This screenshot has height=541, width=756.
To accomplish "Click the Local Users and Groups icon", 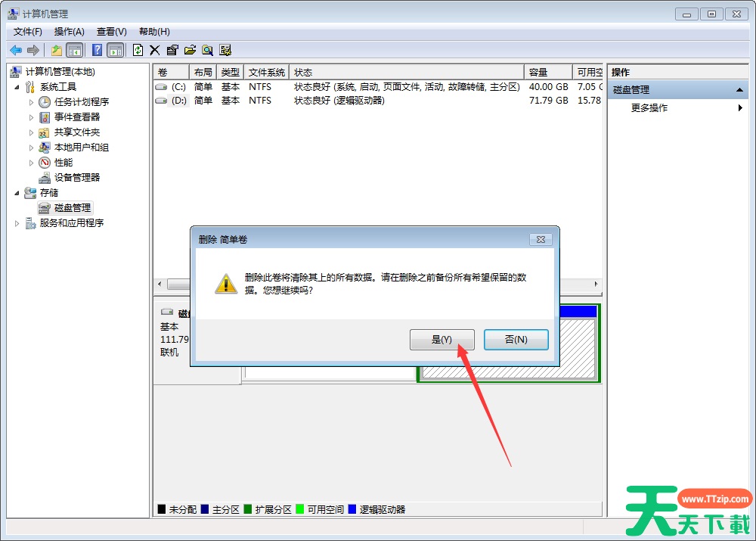I will 45,148.
